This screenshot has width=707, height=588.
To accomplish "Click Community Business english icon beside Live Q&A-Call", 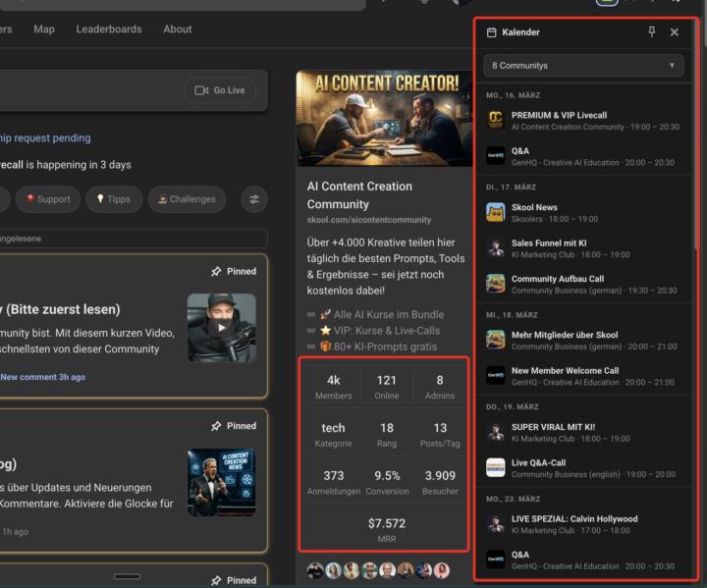I will point(496,468).
